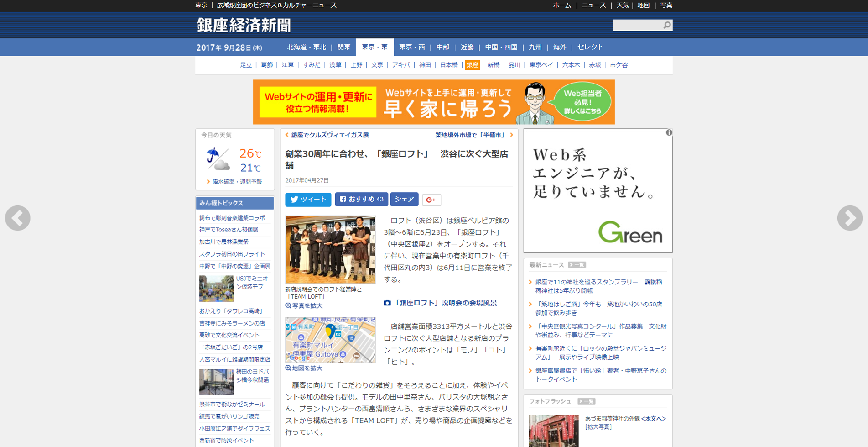Open news 有楽町駅近くに「ロックの殿堂ジャパンミュージアム」

tap(601, 353)
